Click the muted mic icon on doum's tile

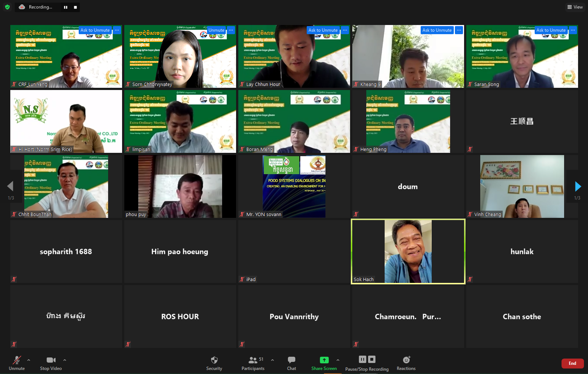click(x=356, y=214)
